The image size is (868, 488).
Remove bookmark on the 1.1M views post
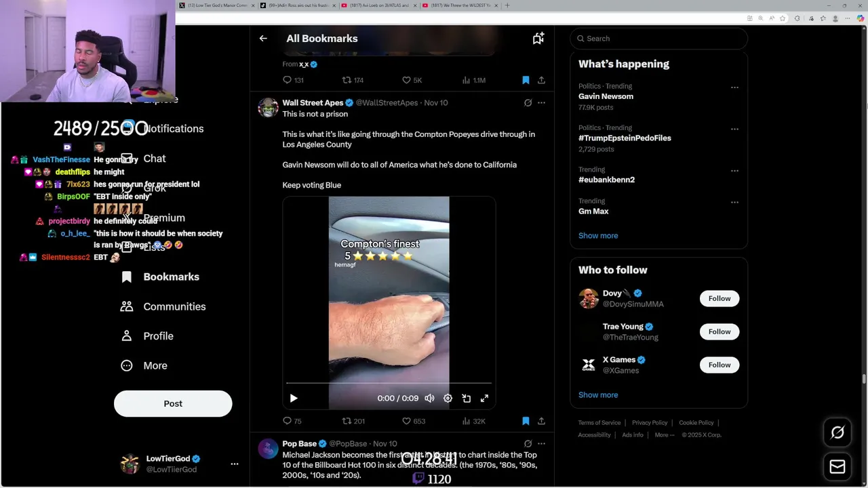526,80
